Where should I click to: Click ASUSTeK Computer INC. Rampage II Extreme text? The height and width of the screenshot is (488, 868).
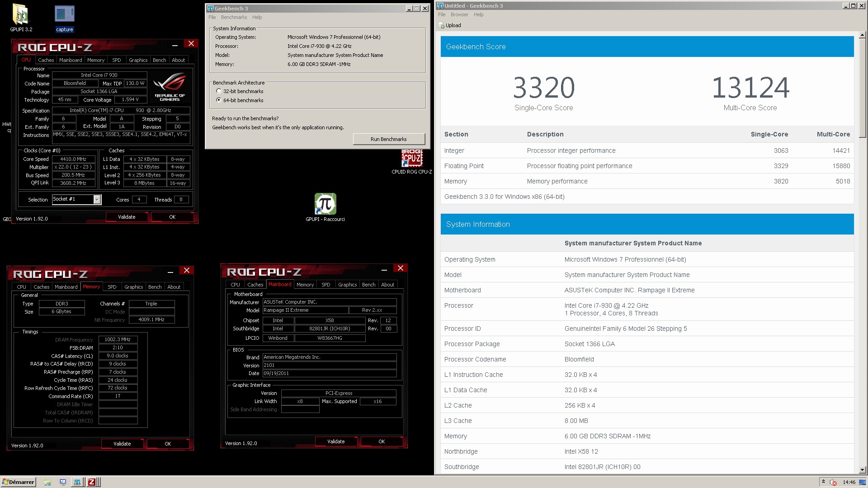629,290
